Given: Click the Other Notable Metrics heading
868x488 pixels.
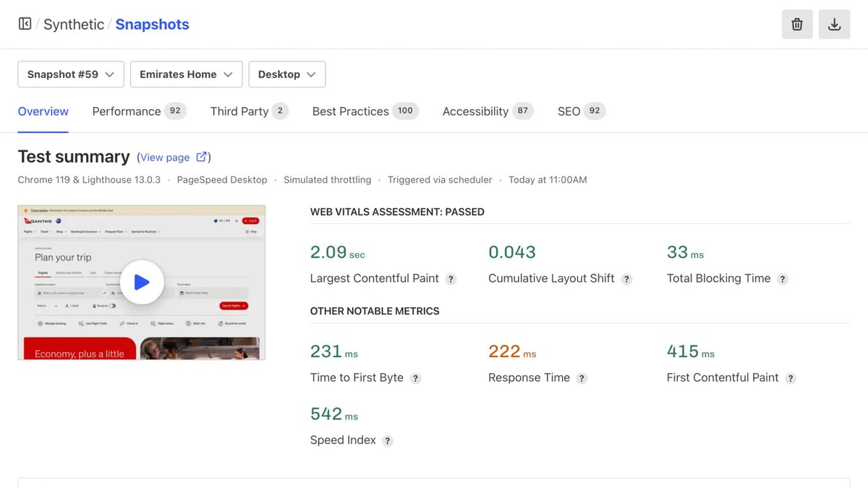Looking at the screenshot, I should click(375, 311).
